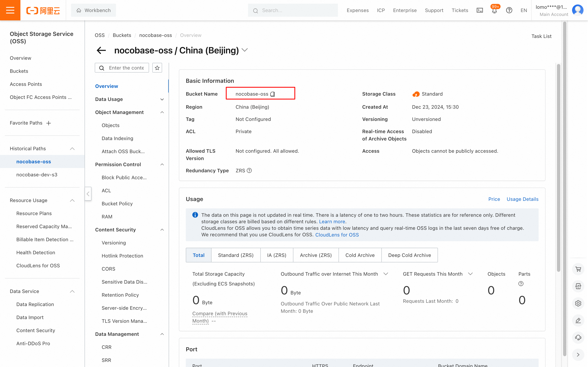Switch to Standard (ZRS) usage tab
The image size is (588, 367).
pos(235,255)
